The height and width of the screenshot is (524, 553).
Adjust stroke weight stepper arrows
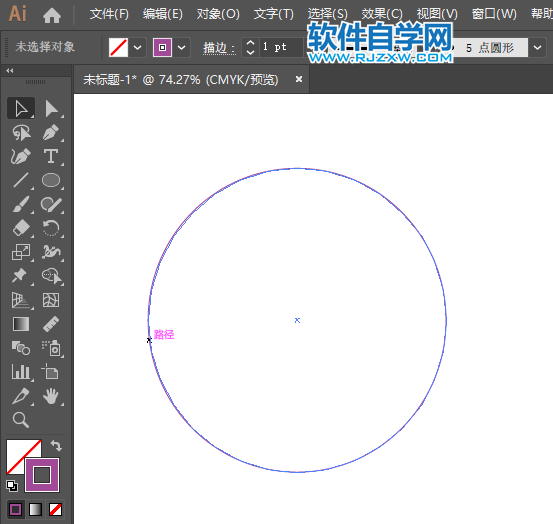click(x=250, y=47)
